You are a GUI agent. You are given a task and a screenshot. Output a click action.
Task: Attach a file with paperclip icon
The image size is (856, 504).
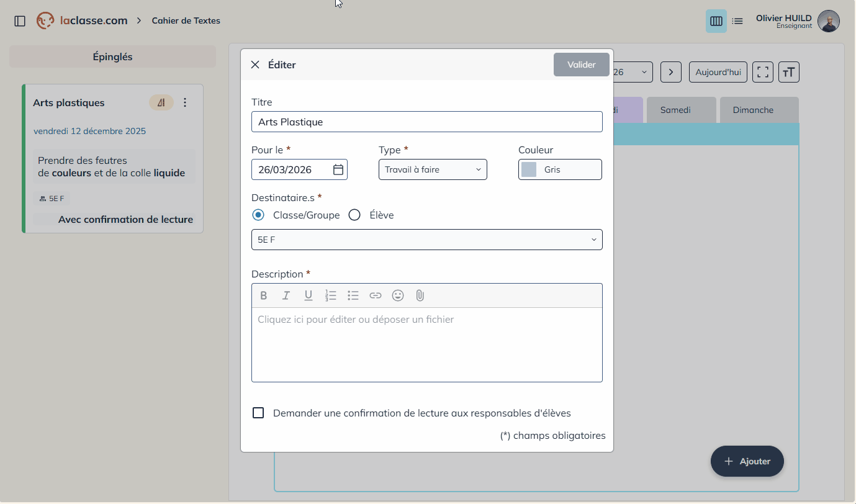pos(420,295)
